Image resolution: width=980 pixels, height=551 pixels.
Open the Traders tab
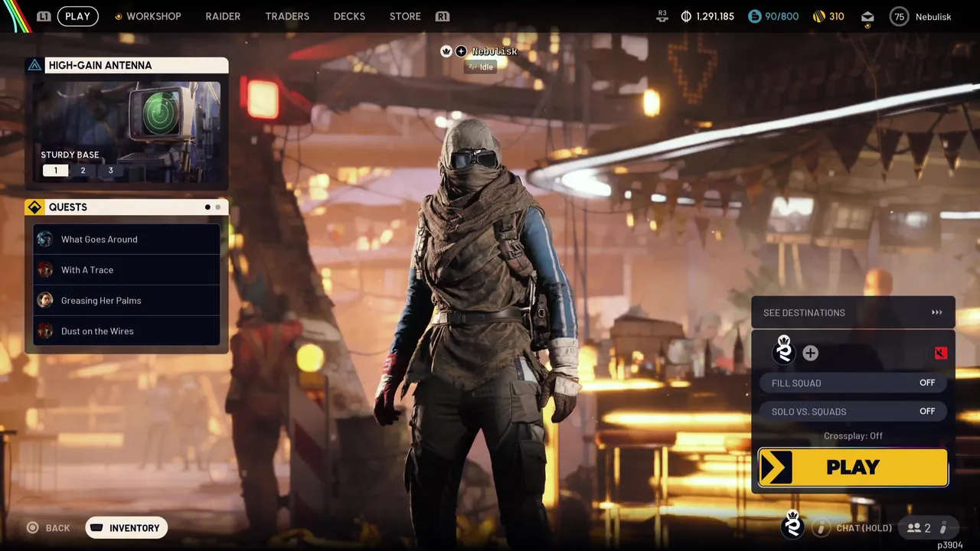pyautogui.click(x=287, y=16)
